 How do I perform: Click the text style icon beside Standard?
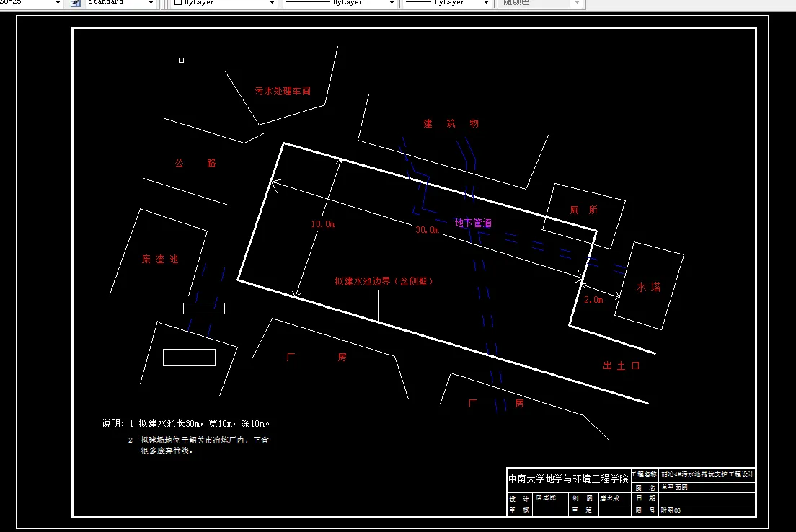[x=76, y=3]
